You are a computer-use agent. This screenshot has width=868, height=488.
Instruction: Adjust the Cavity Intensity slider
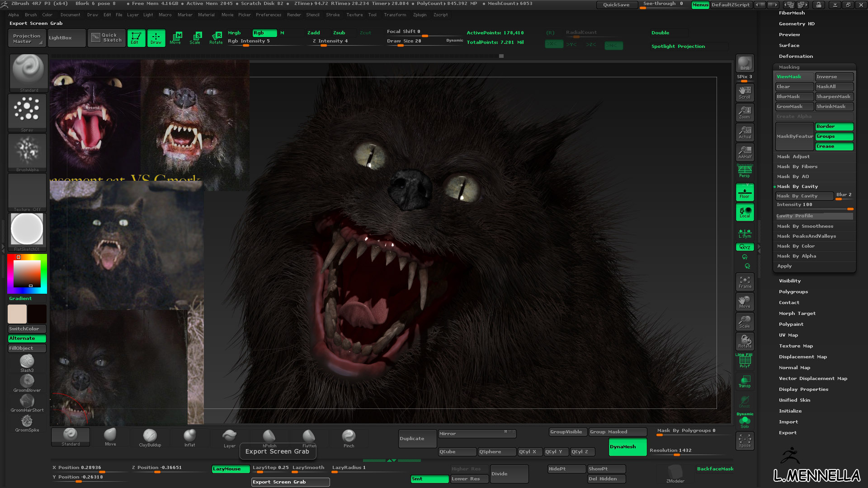click(x=815, y=205)
